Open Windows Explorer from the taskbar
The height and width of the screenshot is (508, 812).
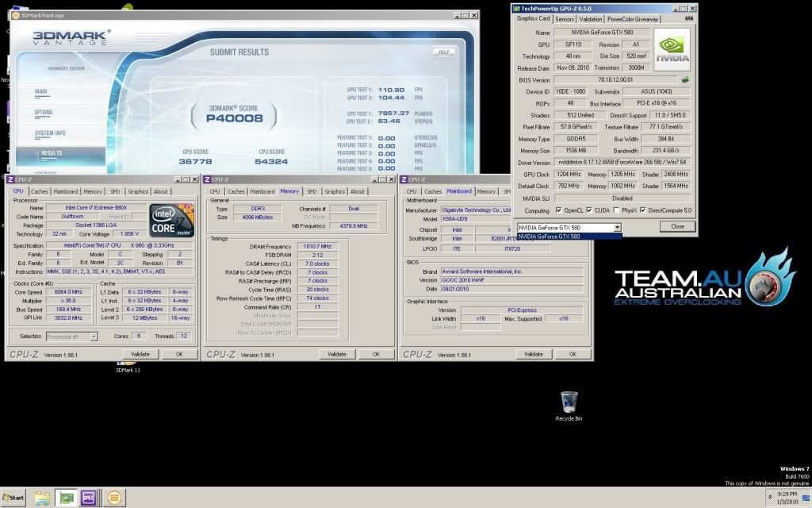(x=42, y=498)
